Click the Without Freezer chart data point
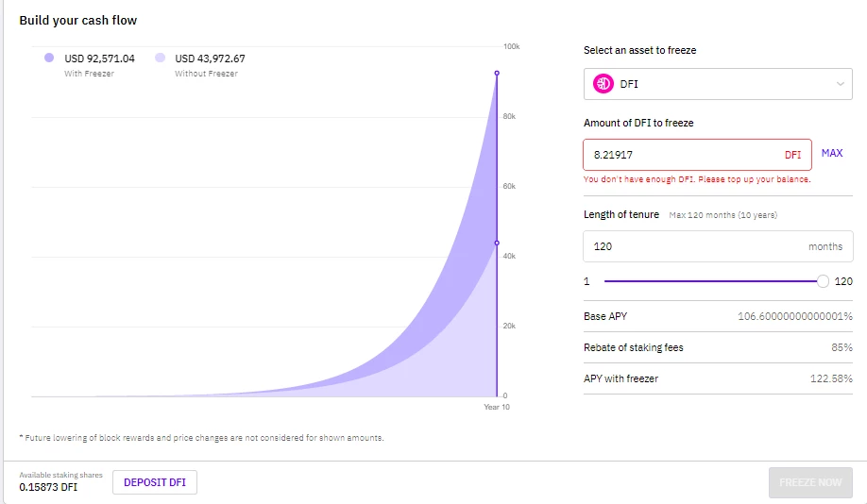The width and height of the screenshot is (867, 504). click(497, 243)
